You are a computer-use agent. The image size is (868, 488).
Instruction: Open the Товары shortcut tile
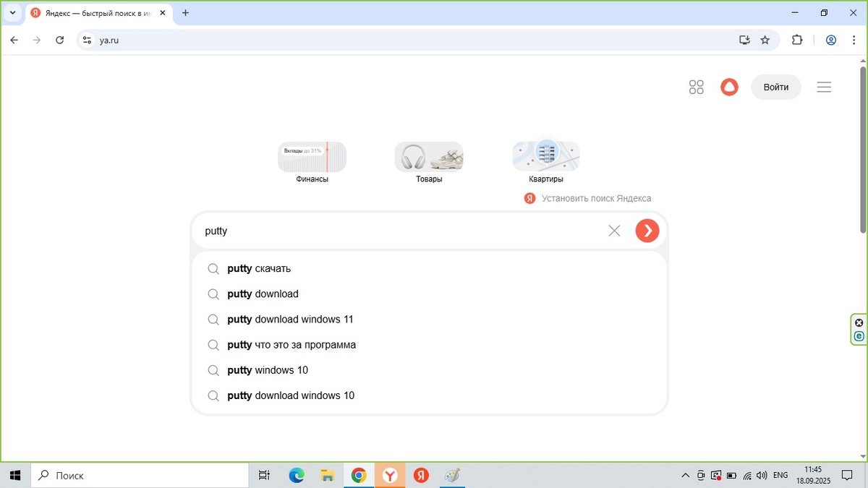click(x=429, y=163)
